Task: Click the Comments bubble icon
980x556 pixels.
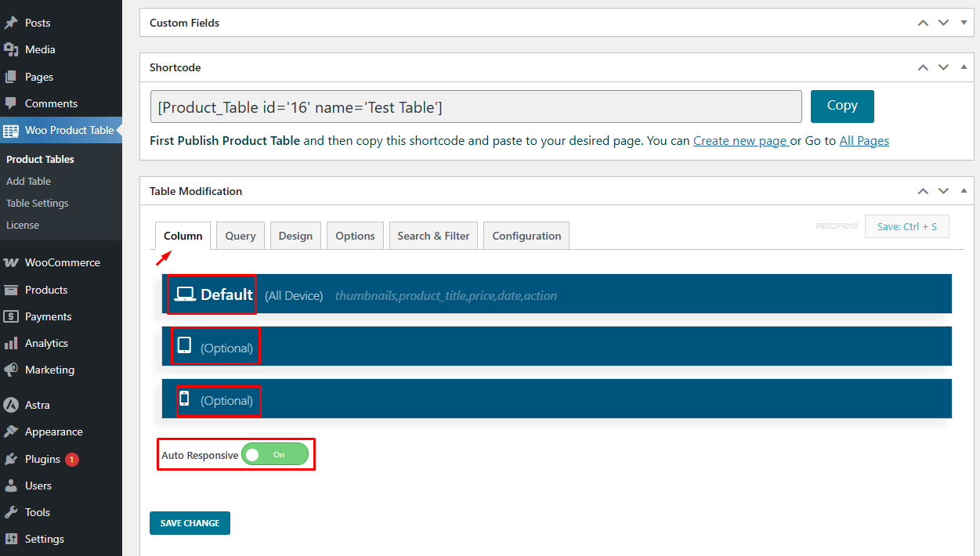Action: pos(11,103)
